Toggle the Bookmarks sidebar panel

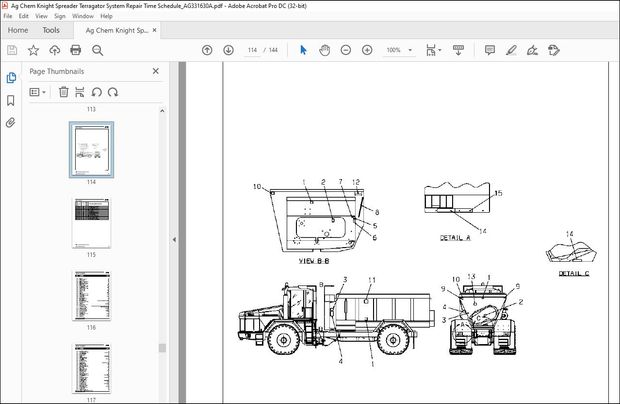pos(11,100)
